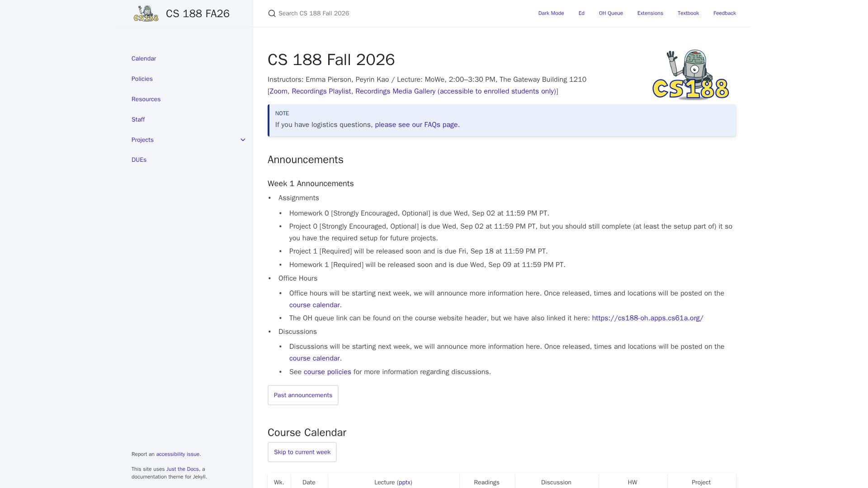Open the Ed link in the header
Image resolution: width=868 pixels, height=488 pixels.
pos(581,13)
